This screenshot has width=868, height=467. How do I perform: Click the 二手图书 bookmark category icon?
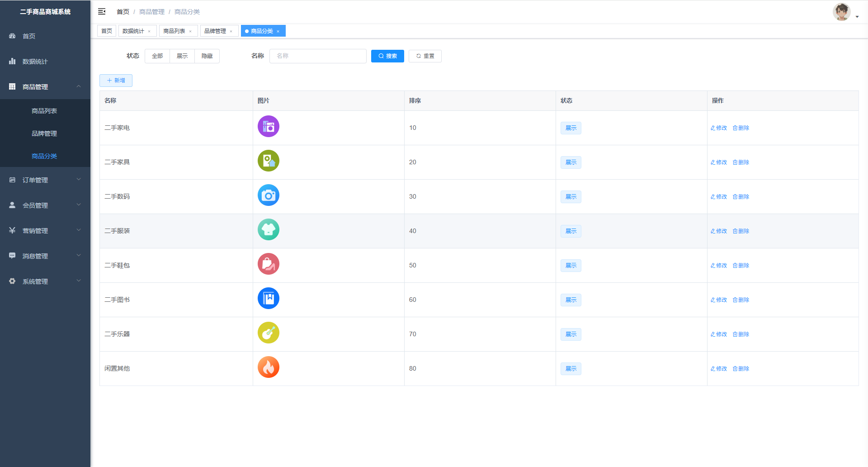[x=268, y=299]
